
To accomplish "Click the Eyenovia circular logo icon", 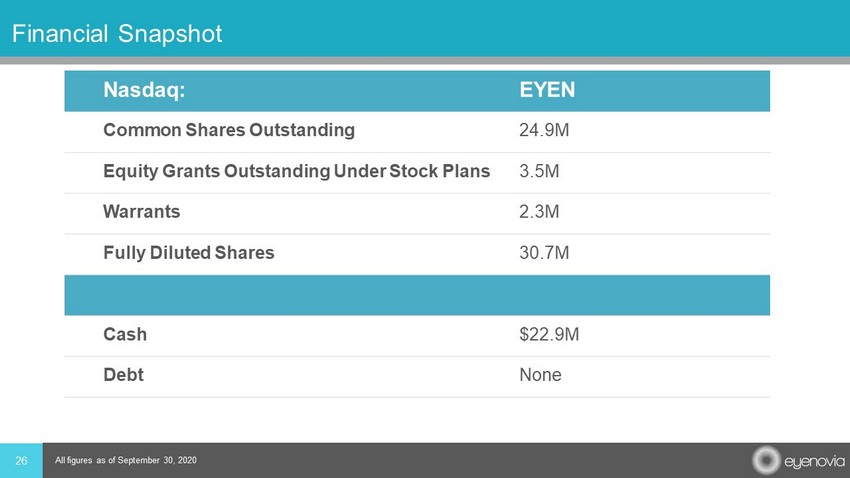I will click(764, 460).
